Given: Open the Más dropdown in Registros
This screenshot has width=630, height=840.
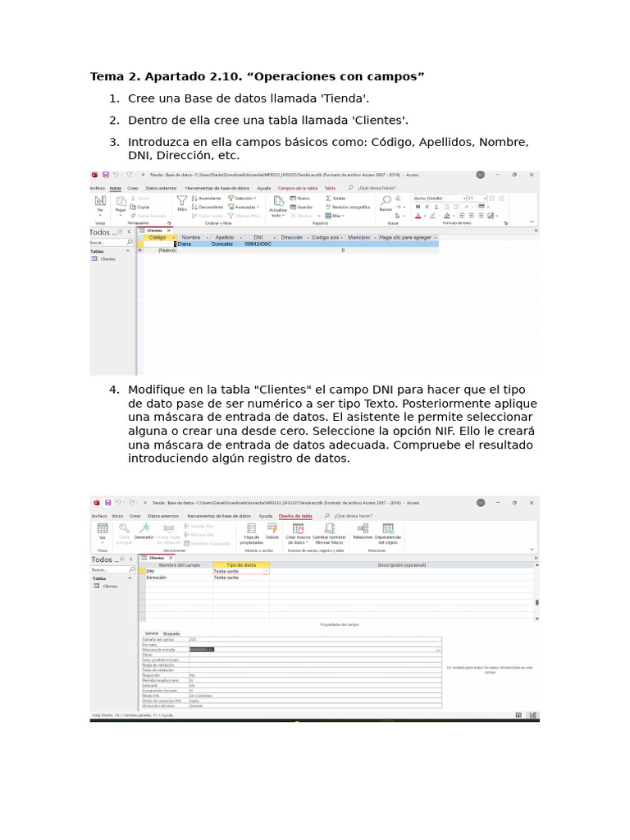Looking at the screenshot, I should coord(336,216).
